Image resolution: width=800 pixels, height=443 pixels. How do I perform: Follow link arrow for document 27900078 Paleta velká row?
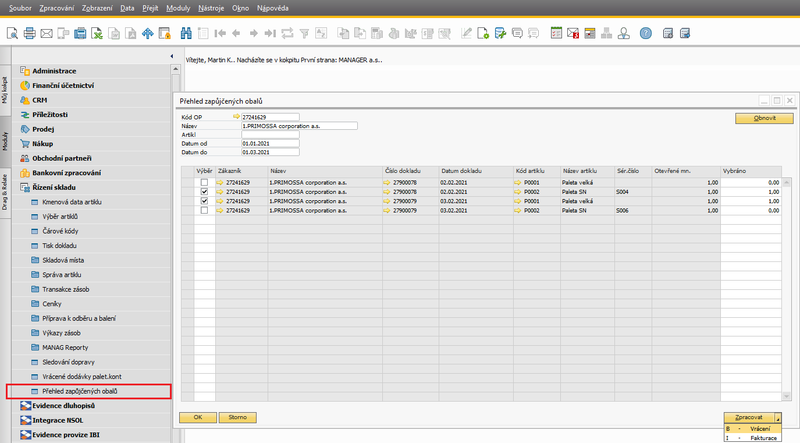tap(387, 182)
